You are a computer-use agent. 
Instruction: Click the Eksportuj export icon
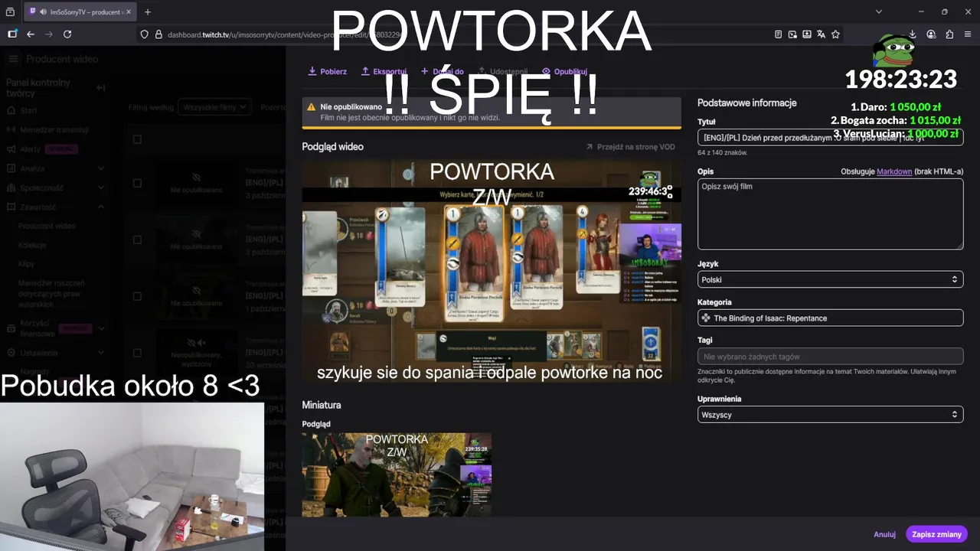[365, 71]
